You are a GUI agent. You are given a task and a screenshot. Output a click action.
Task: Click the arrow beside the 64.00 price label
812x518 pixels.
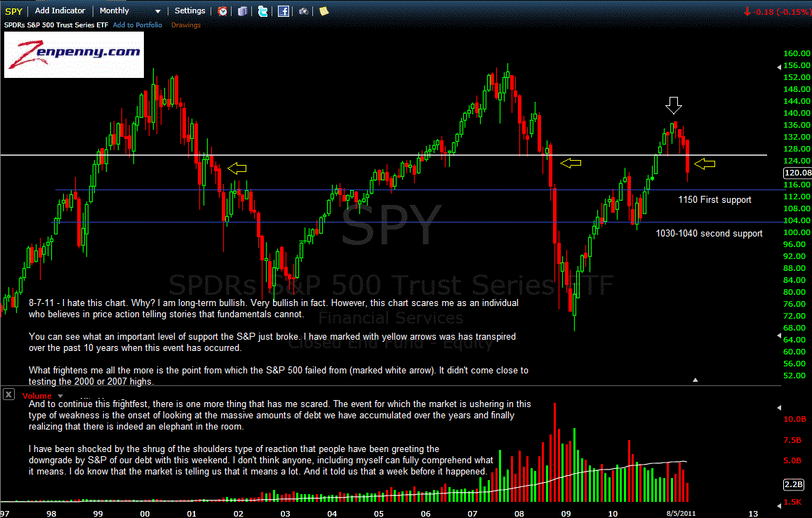779,336
